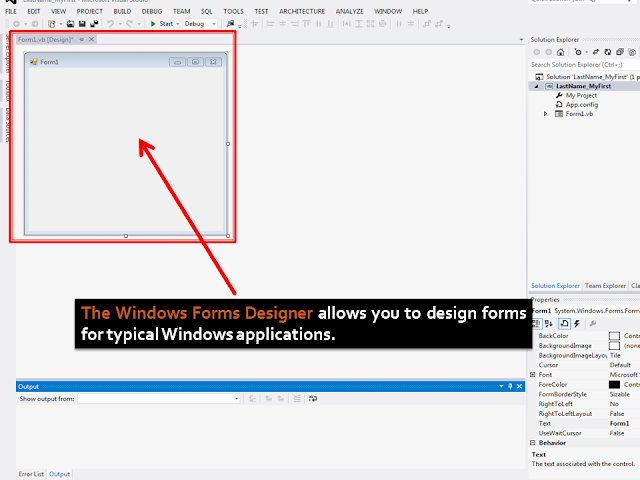Open the WINDOW menu
The height and width of the screenshot is (480, 640).
[388, 11]
